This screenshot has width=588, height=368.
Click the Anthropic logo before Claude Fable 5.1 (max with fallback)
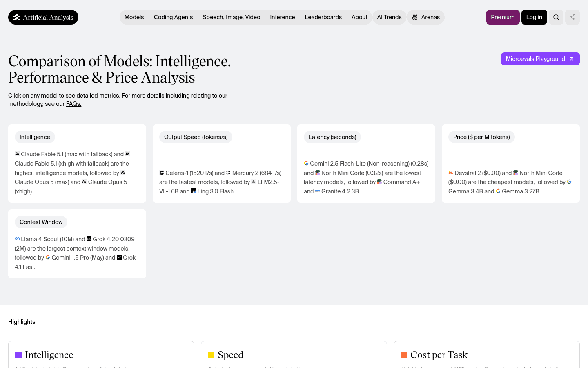pos(17,154)
